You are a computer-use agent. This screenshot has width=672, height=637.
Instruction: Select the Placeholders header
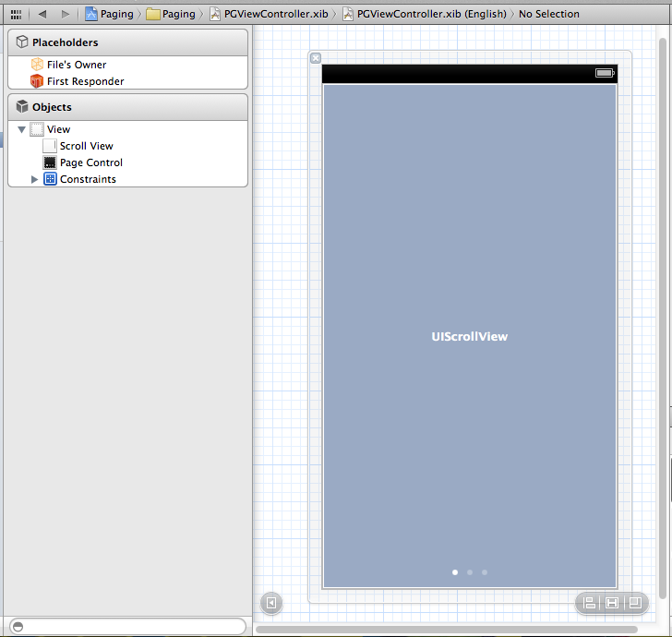point(127,42)
